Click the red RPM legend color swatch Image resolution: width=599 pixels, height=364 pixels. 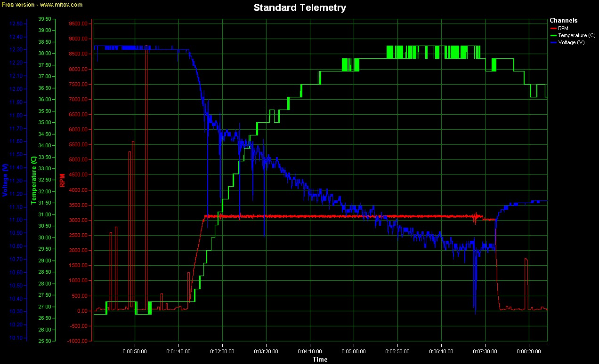553,29
